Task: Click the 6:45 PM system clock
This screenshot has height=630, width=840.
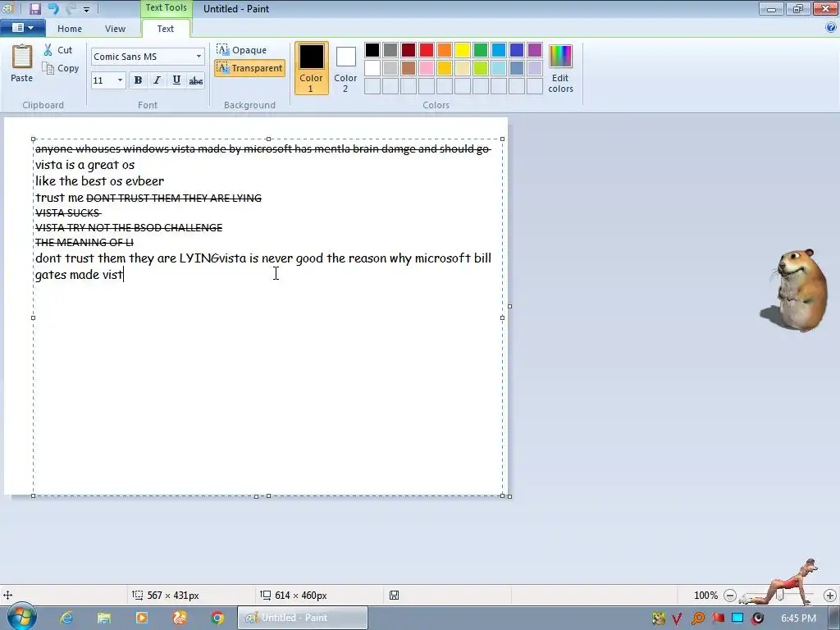Action: [799, 618]
